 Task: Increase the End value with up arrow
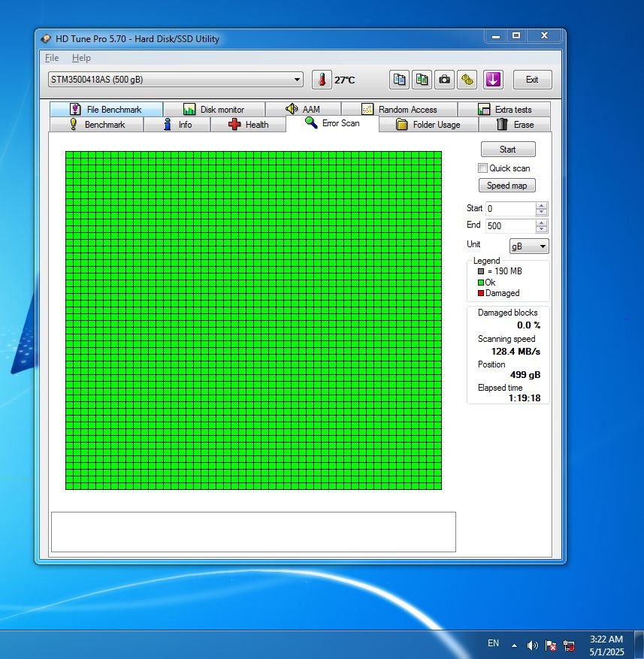click(x=542, y=222)
